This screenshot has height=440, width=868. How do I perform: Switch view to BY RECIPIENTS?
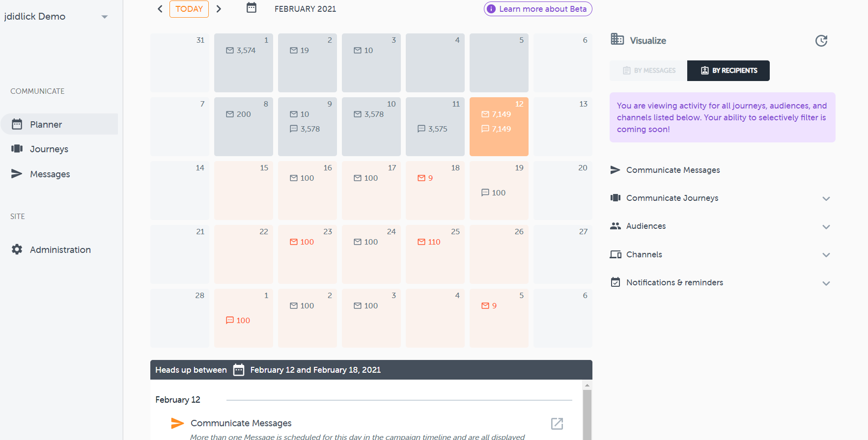click(x=728, y=70)
